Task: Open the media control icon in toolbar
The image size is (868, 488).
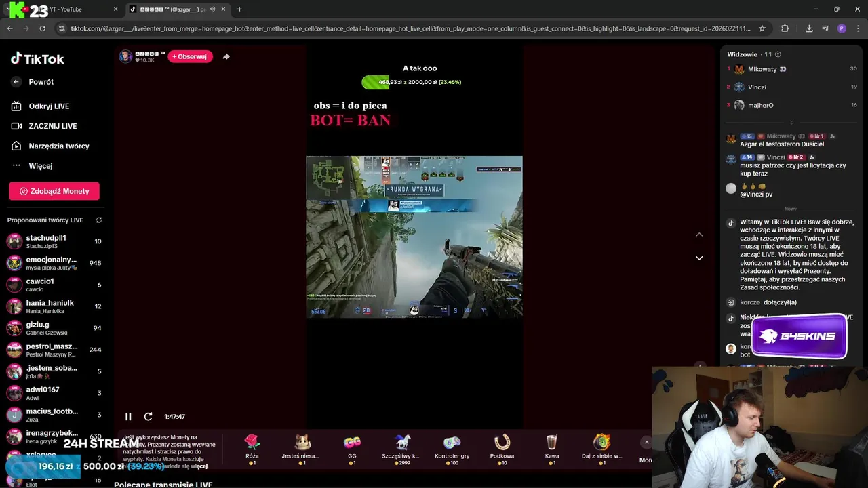Action: coord(825,28)
